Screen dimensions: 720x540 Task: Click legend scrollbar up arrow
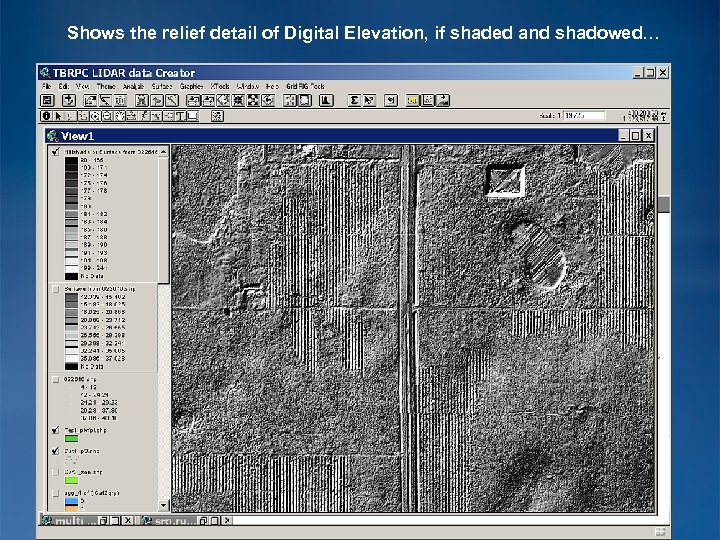tap(163, 152)
